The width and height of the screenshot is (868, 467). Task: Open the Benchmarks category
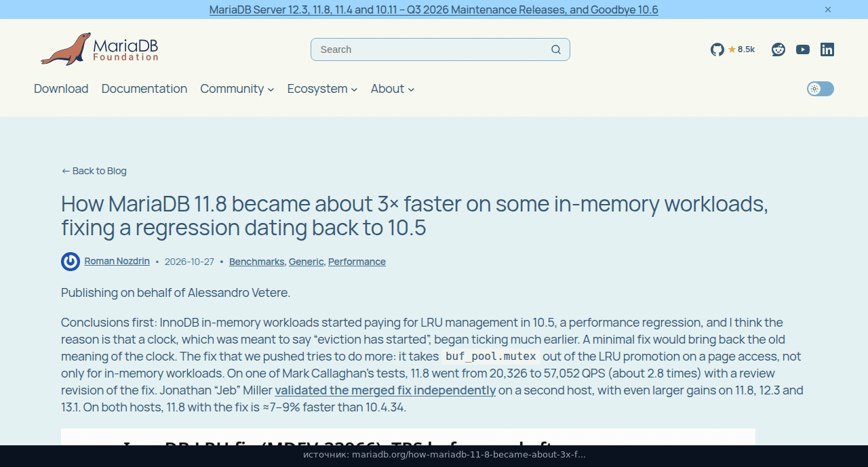pyautogui.click(x=257, y=262)
